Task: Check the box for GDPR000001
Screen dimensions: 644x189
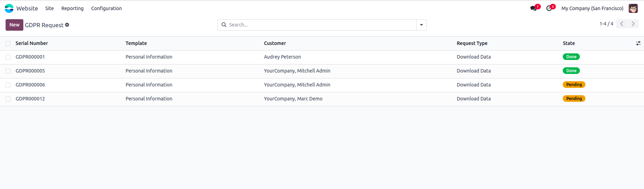Action: [8, 57]
